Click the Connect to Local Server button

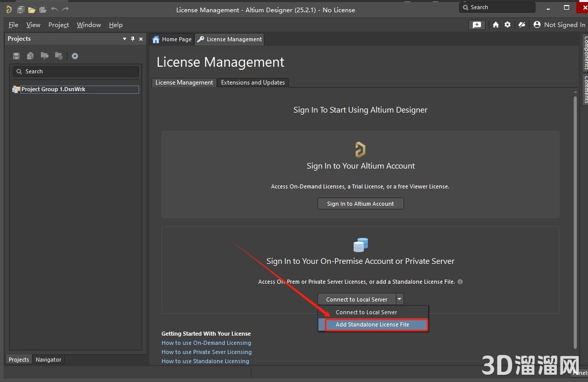pyautogui.click(x=357, y=299)
